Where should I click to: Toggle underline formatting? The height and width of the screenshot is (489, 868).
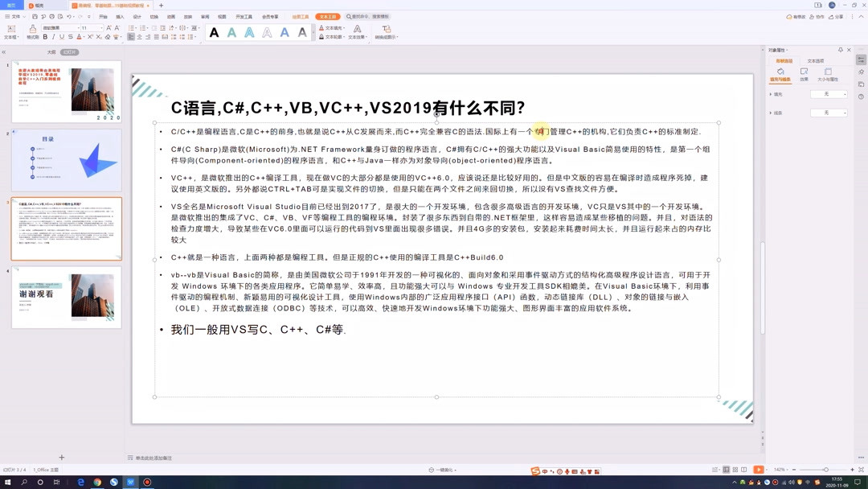(61, 38)
